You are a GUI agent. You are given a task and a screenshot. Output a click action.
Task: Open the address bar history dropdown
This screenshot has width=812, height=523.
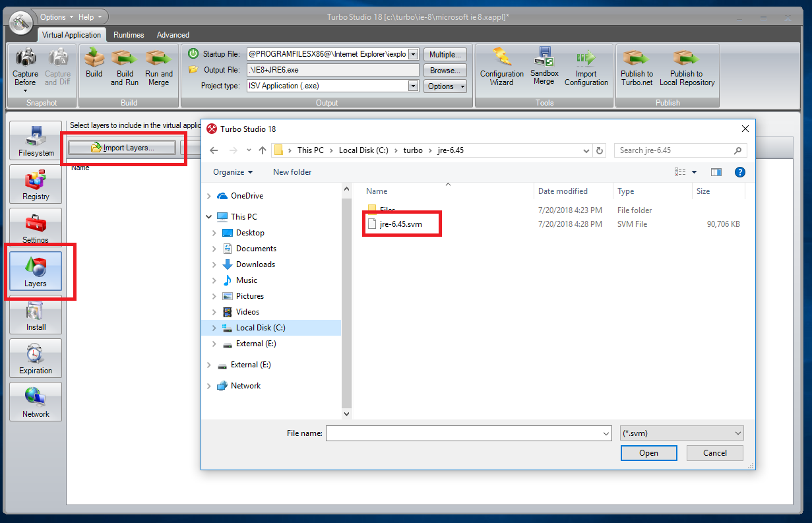586,150
